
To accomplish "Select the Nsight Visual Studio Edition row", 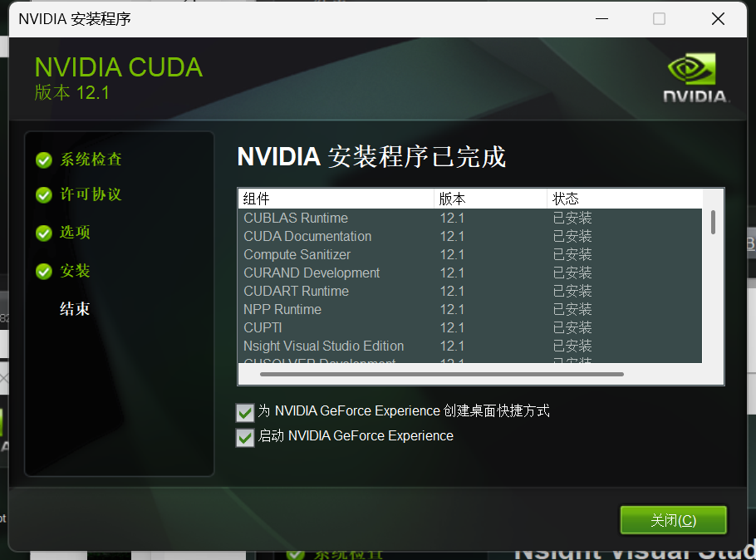I will (470, 346).
